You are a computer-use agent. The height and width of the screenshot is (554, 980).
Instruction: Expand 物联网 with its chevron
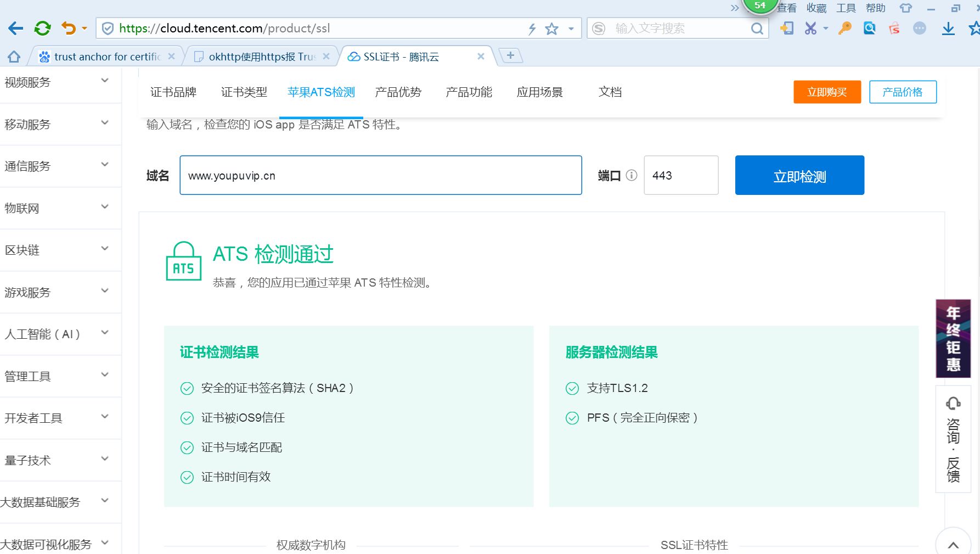(105, 206)
